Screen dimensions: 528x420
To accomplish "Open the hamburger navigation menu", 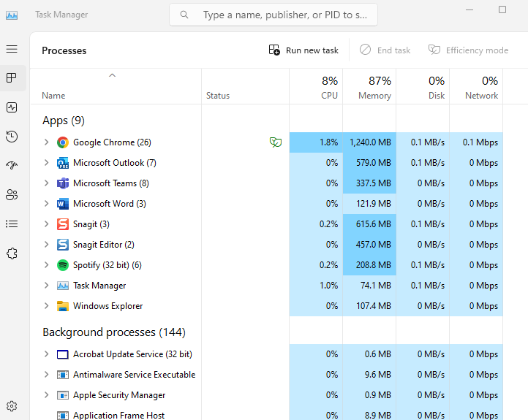I will [12, 49].
